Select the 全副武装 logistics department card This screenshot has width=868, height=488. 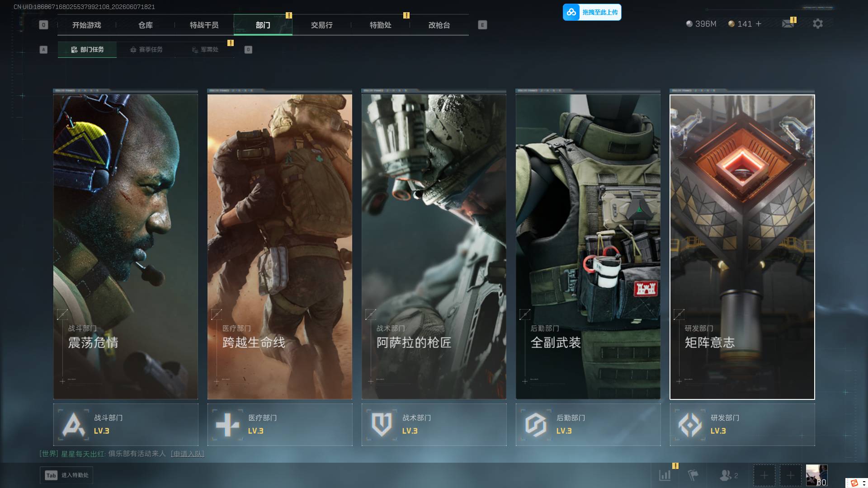pyautogui.click(x=588, y=246)
